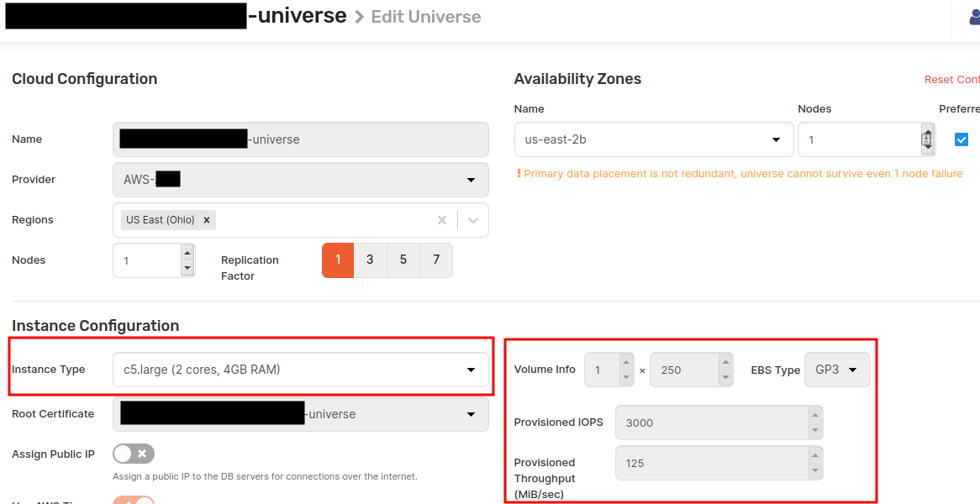Enable Assign Public IP
The width and height of the screenshot is (980, 504).
click(133, 454)
